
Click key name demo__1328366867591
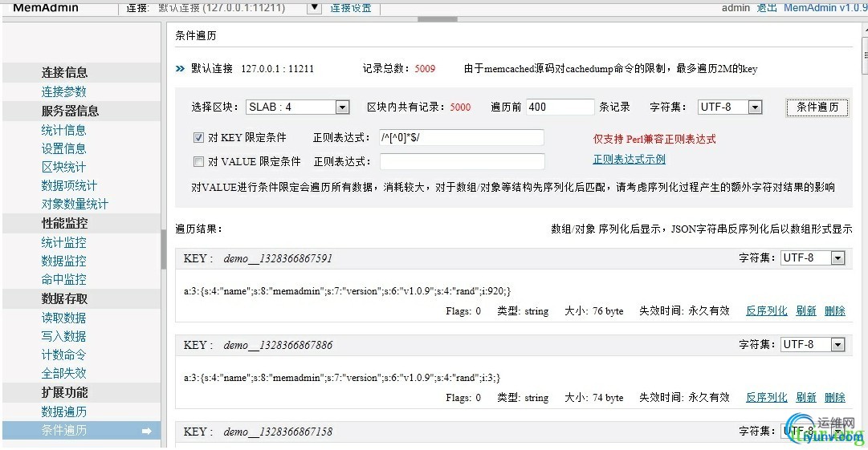(278, 259)
